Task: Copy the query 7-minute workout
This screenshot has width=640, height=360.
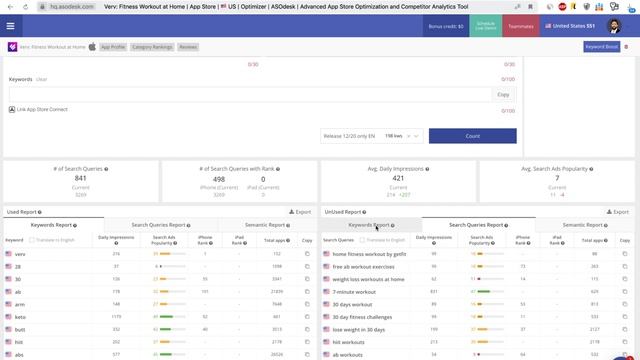Action: pos(625,292)
